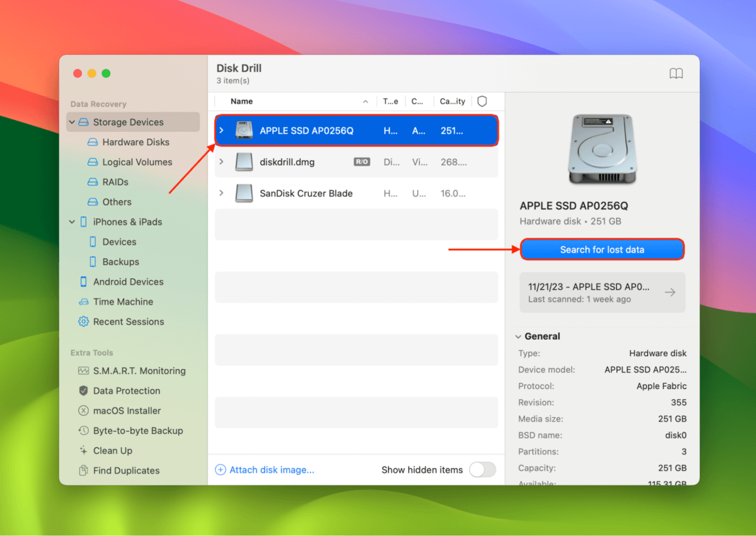Screen dimensions: 756x536
Task: Collapse the General details section
Action: coord(518,337)
